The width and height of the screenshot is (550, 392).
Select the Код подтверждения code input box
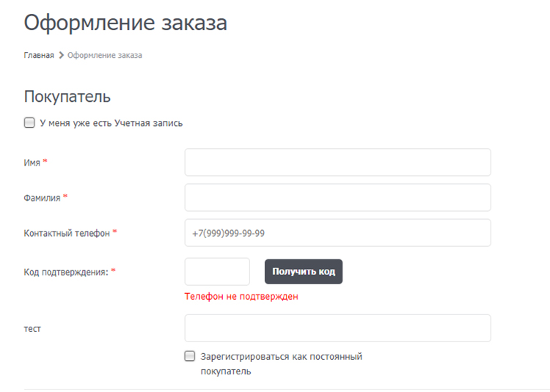[217, 272]
